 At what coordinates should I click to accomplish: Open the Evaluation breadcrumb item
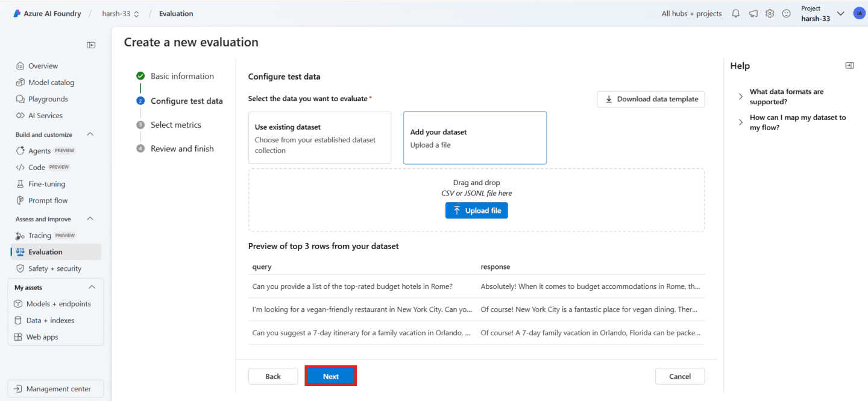[x=175, y=13]
